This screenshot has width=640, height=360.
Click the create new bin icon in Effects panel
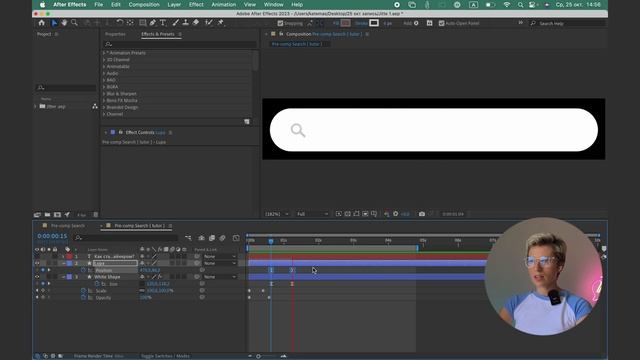[247, 122]
